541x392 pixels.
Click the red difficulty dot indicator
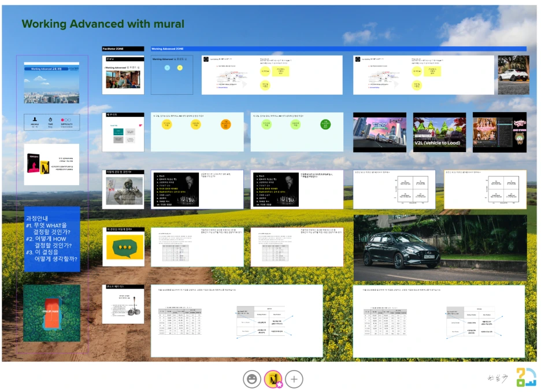coord(62,120)
